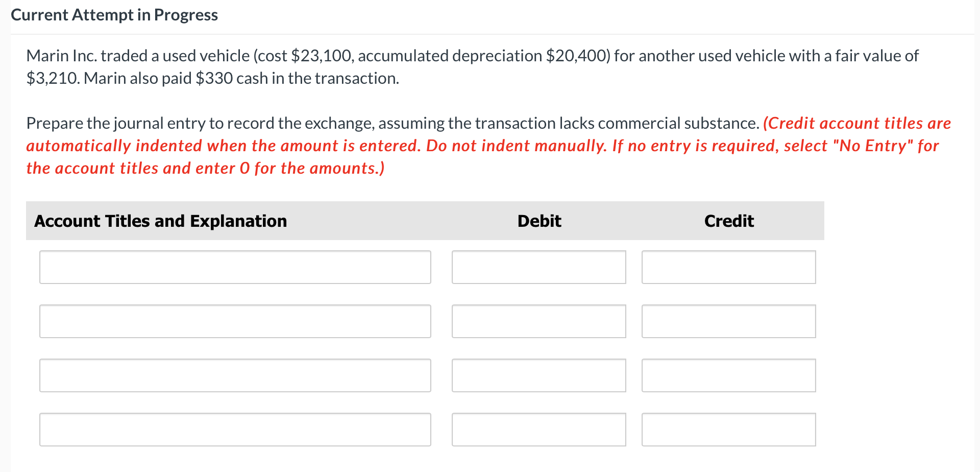Select the fourth row Credit field
Screen dimensions: 980x472
[728, 429]
